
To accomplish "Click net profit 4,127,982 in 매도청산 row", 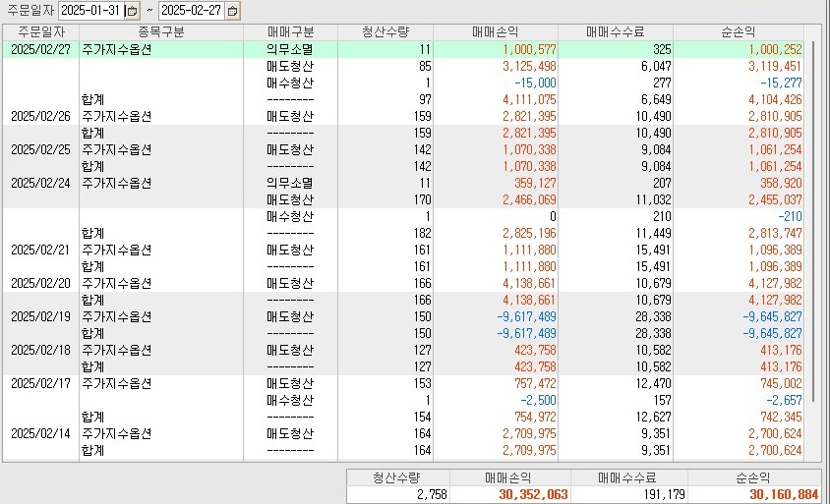I will 775,283.
